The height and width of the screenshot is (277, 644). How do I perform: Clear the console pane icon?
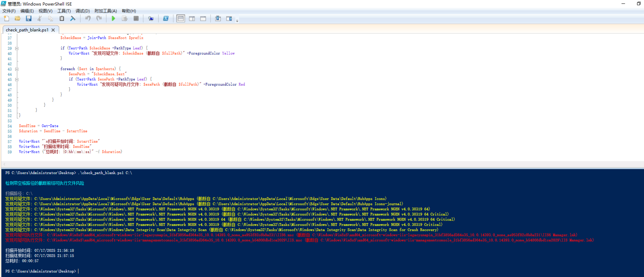click(73, 18)
